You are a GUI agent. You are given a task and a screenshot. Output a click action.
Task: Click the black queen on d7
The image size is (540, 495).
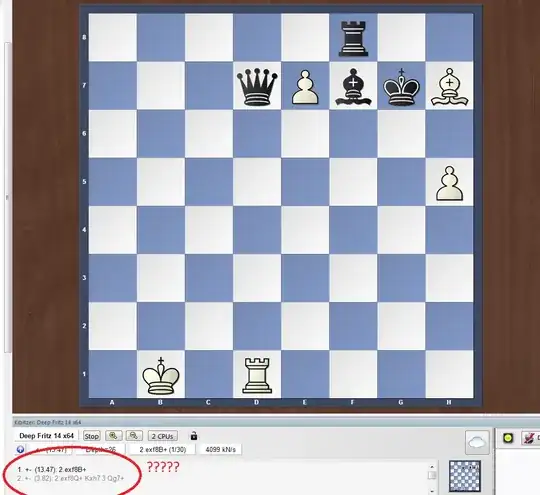click(257, 86)
